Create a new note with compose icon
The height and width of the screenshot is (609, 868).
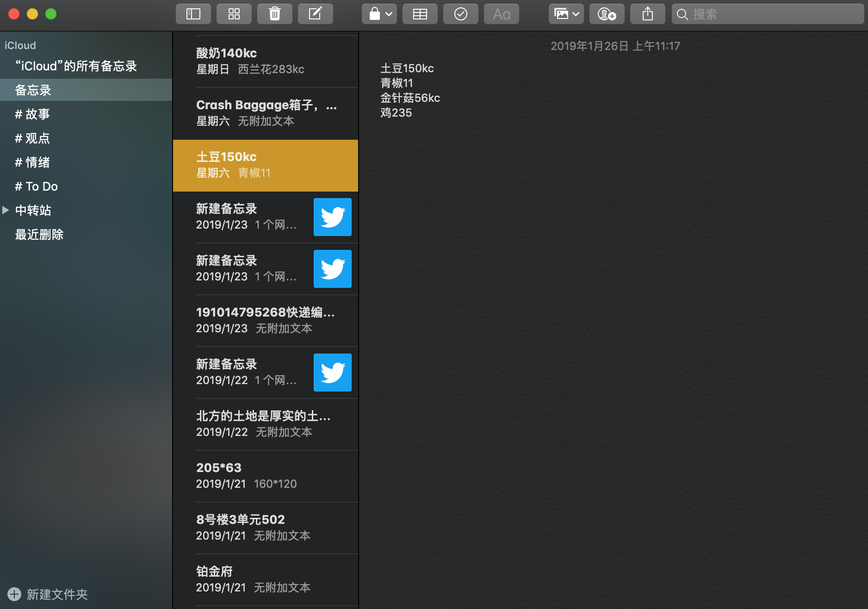click(316, 14)
